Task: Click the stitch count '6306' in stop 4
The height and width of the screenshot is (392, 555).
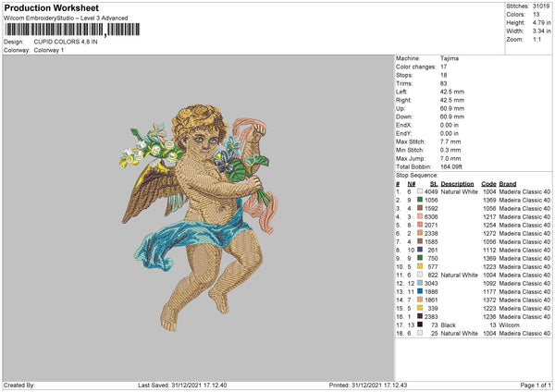Action: click(x=431, y=216)
